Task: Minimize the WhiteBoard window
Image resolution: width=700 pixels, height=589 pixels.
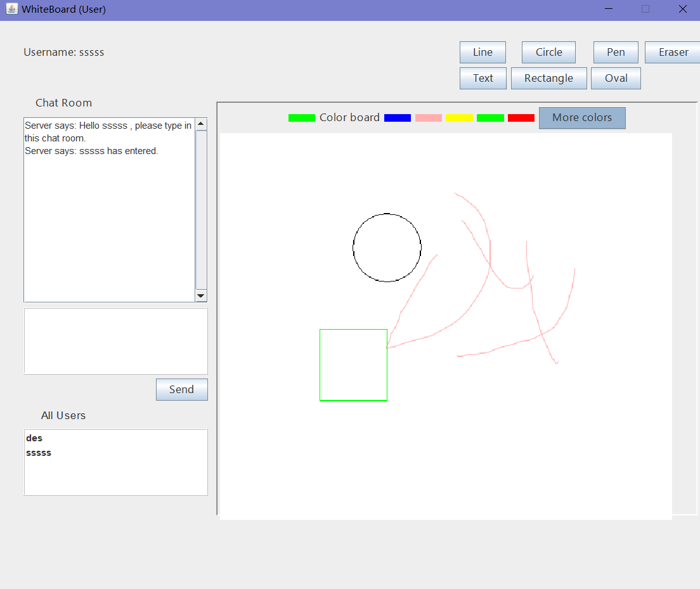Action: pos(609,9)
